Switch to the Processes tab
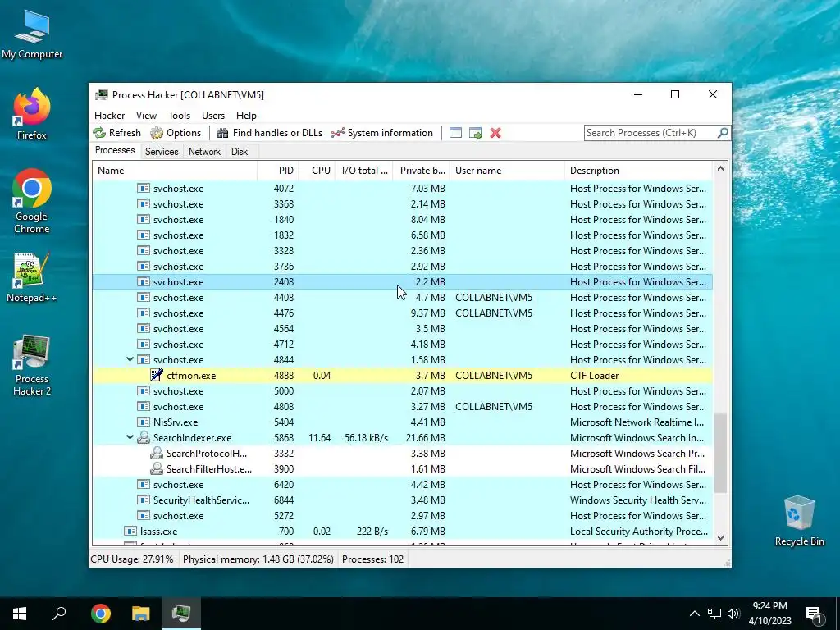The width and height of the screenshot is (840, 630). click(115, 151)
